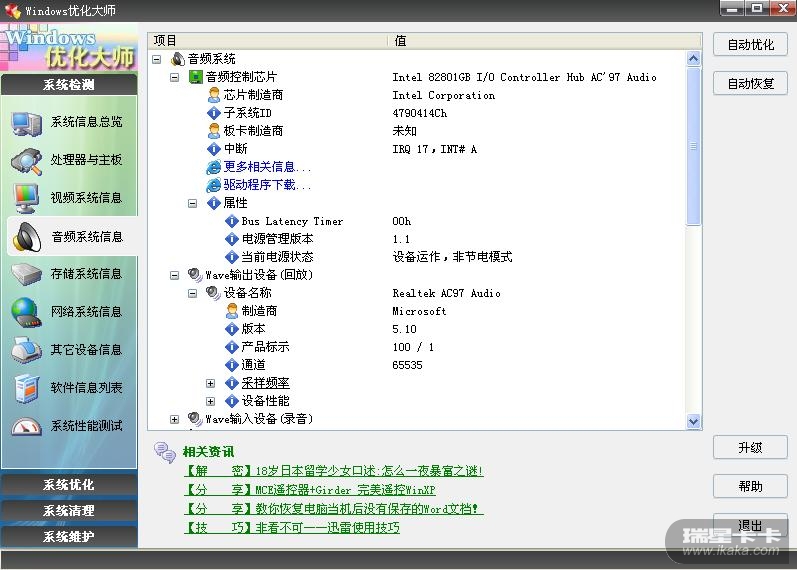Click the 值 column header
The width and height of the screenshot is (797, 570).
pos(544,41)
